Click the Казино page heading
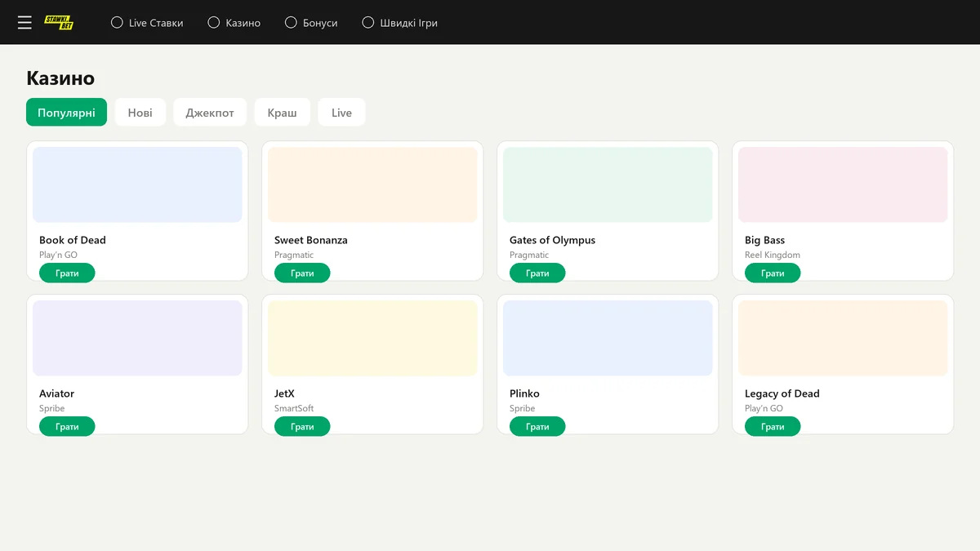This screenshot has height=551, width=980. (x=60, y=78)
